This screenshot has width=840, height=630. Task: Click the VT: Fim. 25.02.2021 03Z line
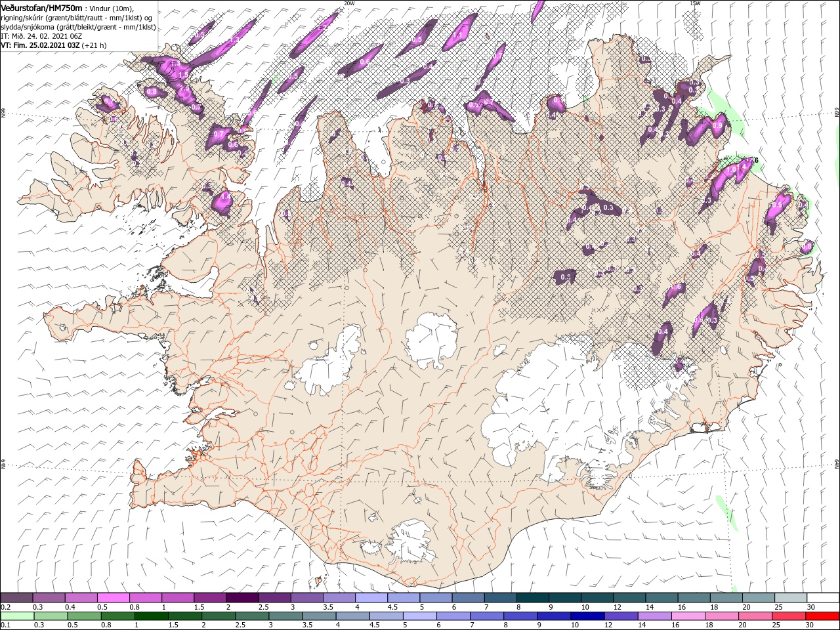pos(54,45)
